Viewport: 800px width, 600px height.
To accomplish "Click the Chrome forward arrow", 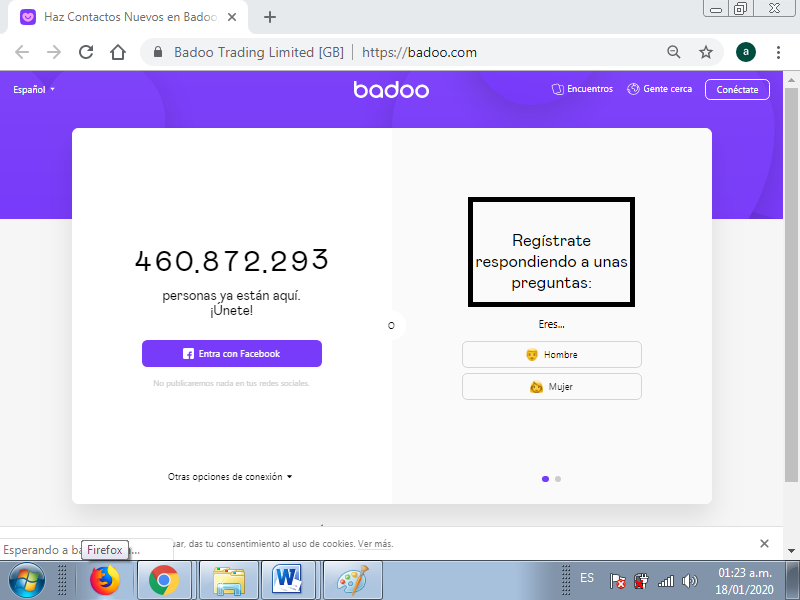I will click(x=54, y=52).
